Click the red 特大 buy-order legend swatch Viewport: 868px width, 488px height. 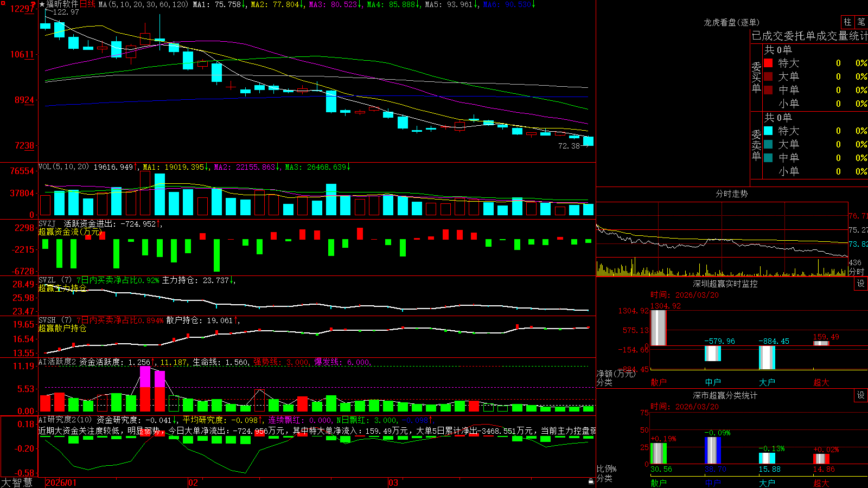tap(768, 63)
